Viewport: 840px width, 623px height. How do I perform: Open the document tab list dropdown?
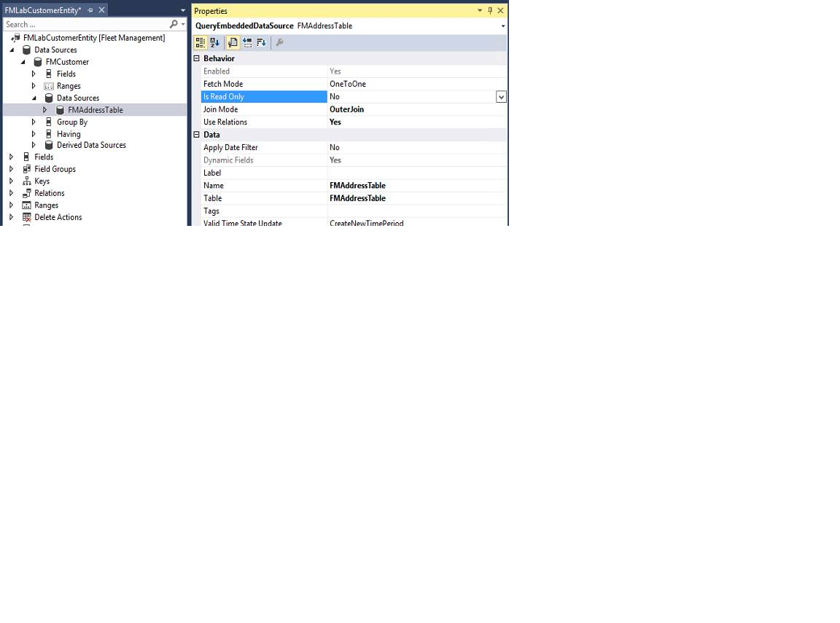pos(183,10)
